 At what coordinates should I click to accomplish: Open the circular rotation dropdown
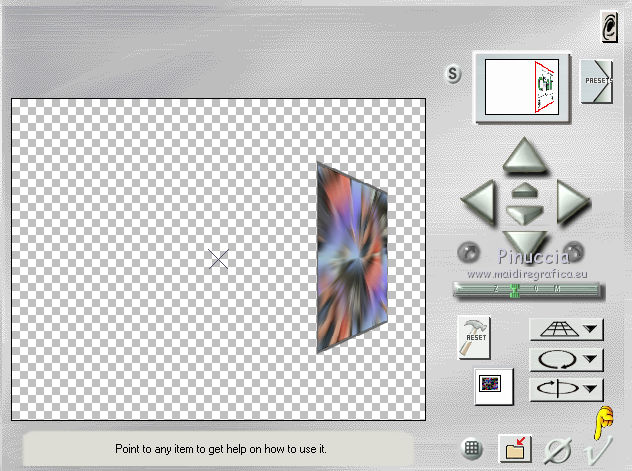point(566,359)
